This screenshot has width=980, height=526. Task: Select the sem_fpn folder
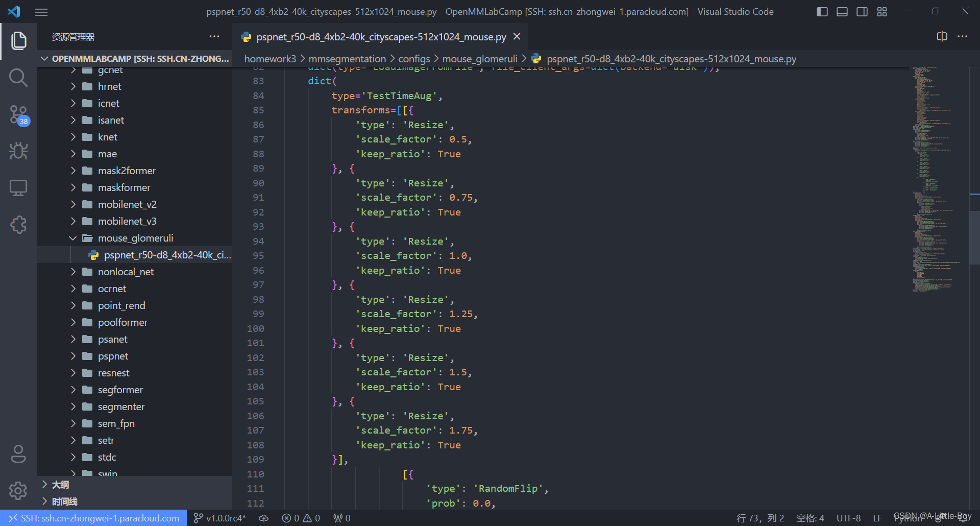tap(135, 423)
